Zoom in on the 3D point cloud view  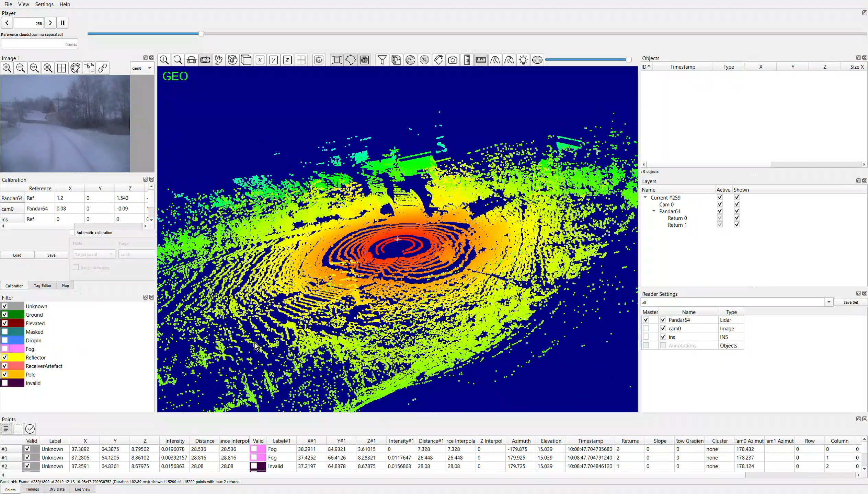click(164, 60)
